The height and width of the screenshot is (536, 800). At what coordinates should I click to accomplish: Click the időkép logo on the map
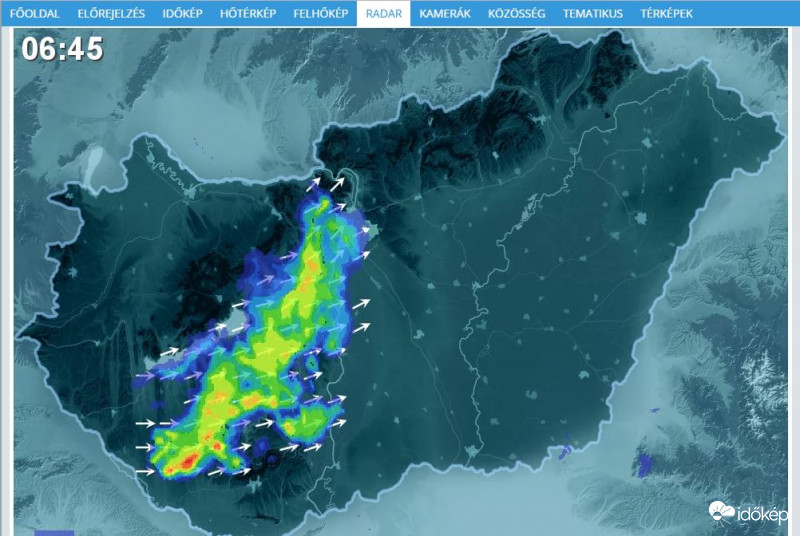(748, 514)
